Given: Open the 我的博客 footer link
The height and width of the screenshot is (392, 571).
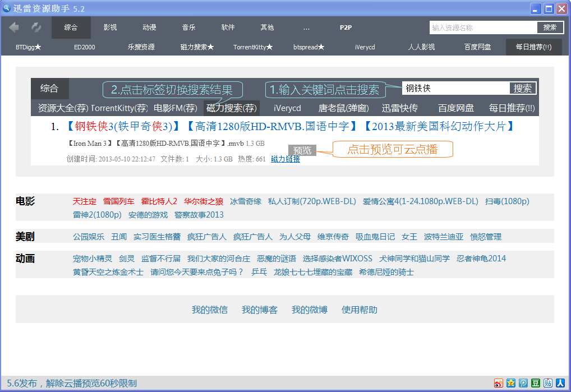Looking at the screenshot, I should [x=260, y=310].
